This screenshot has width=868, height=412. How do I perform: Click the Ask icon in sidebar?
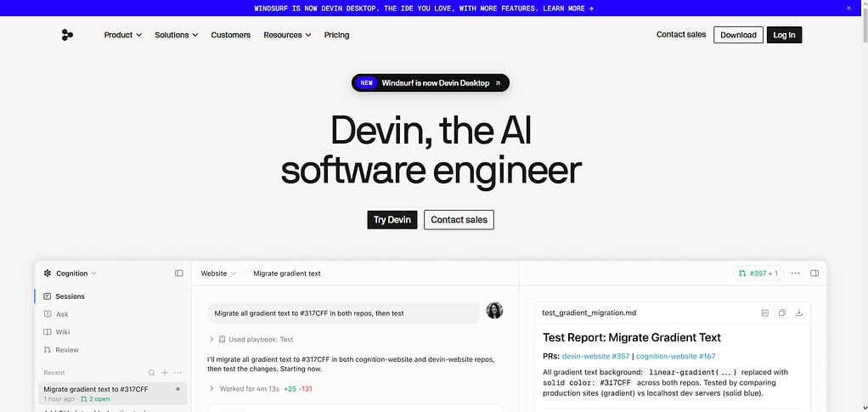click(x=47, y=314)
